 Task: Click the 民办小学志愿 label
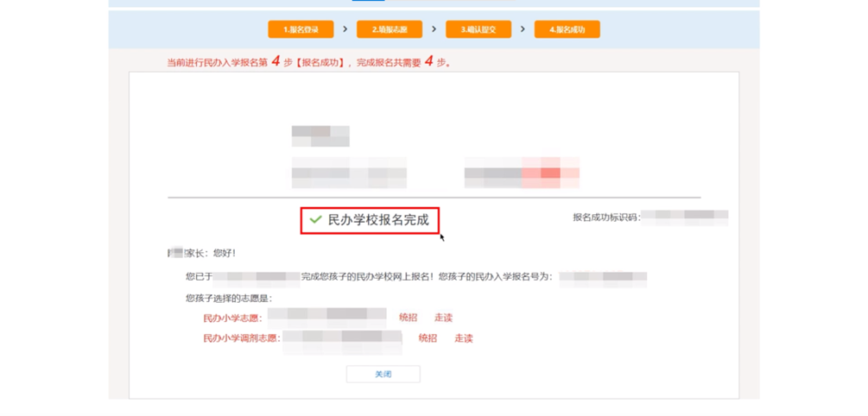click(231, 318)
